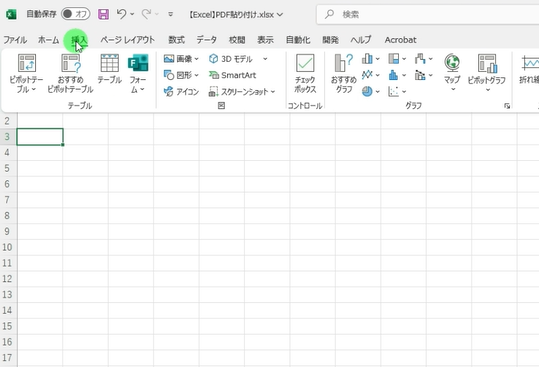Insert a PivotTable with ピボットテーブル icon
The height and width of the screenshot is (367, 539).
26,73
